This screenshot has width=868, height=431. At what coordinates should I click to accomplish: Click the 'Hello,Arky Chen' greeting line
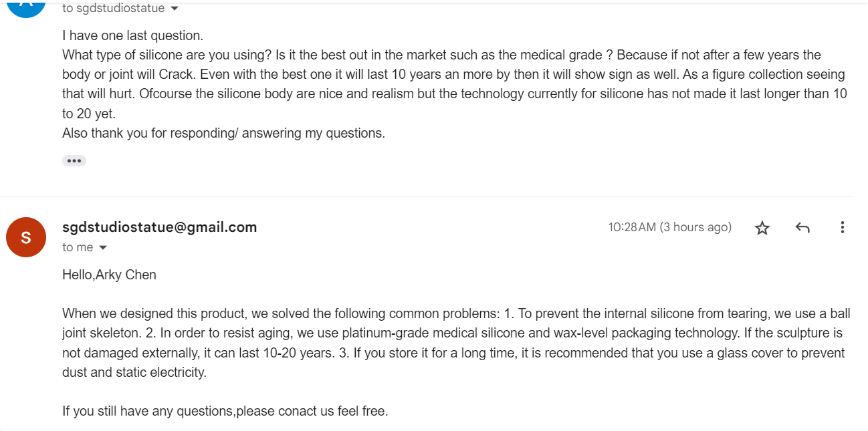(x=109, y=275)
